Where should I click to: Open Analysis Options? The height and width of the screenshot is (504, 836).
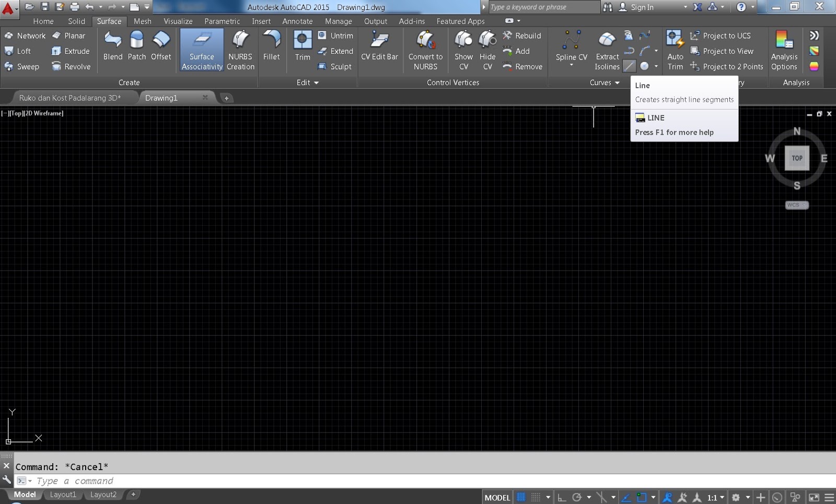[x=784, y=50]
